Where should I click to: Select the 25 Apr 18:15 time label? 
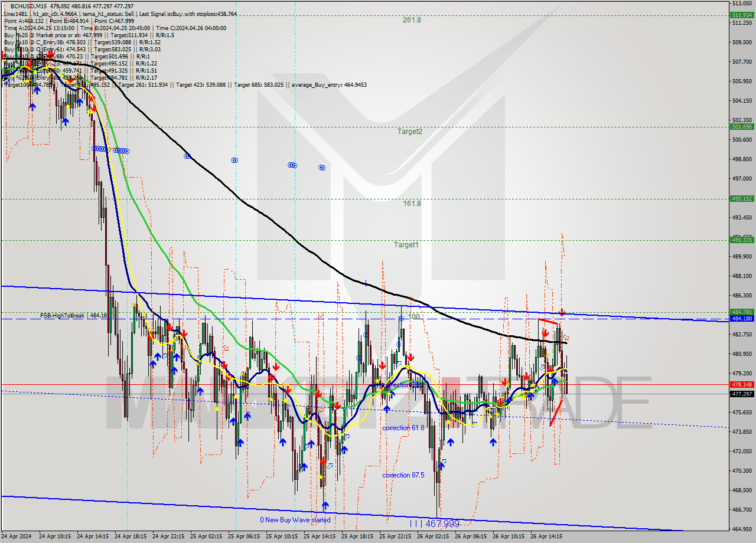click(358, 537)
